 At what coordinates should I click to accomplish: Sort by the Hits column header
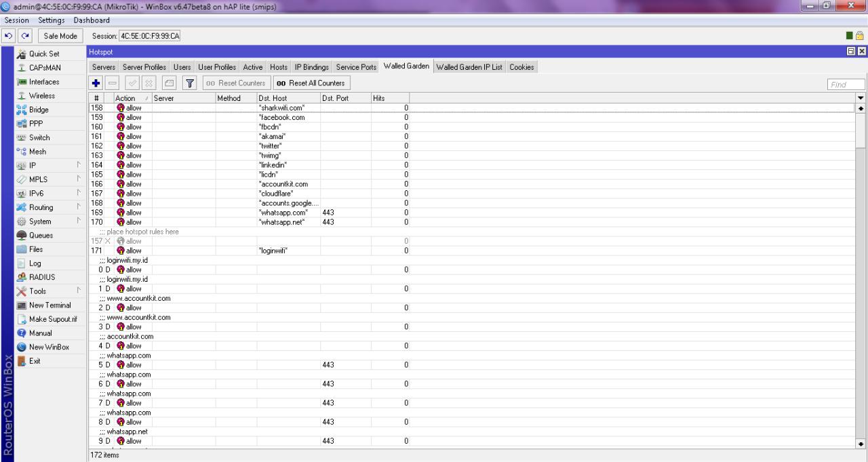(390, 98)
